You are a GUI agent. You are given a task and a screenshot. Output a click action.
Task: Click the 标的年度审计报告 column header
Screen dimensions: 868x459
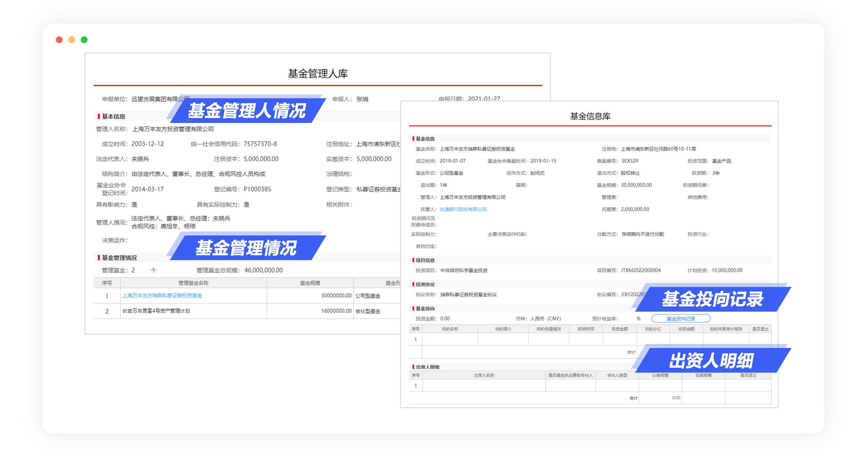pyautogui.click(x=726, y=329)
